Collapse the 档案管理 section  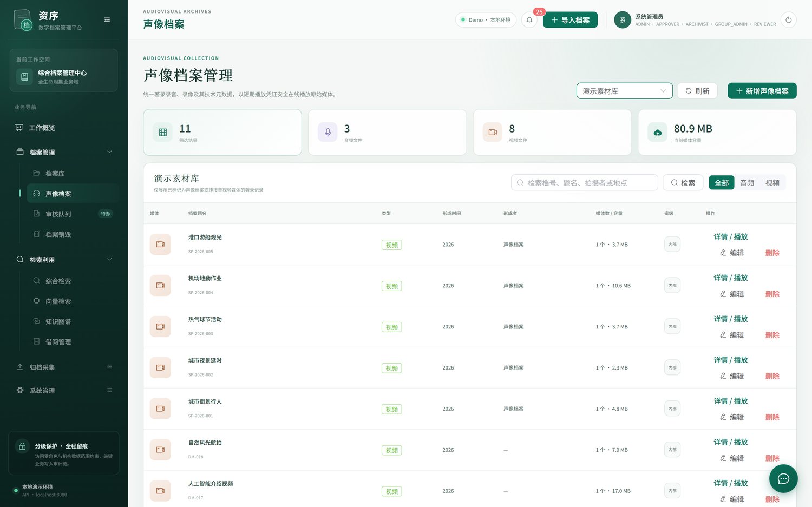(64, 152)
